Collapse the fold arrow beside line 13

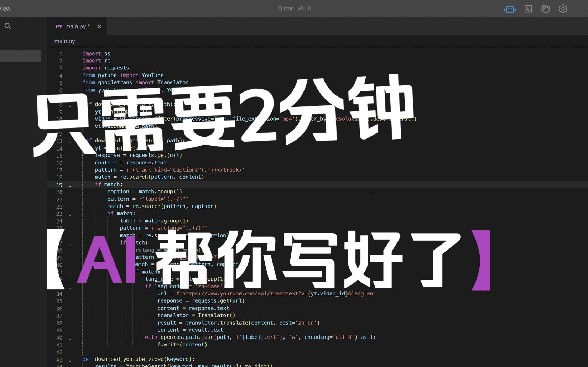[x=70, y=142]
